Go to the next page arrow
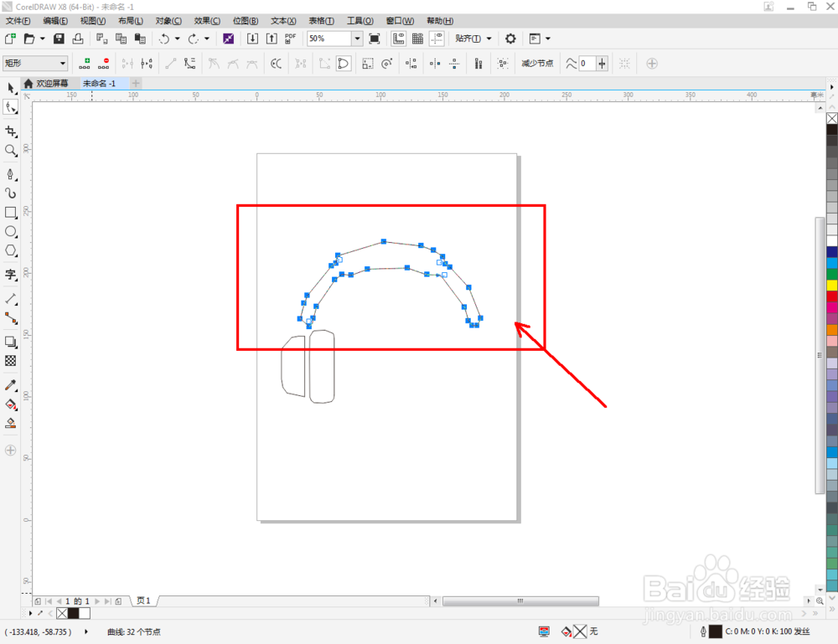 tap(97, 601)
